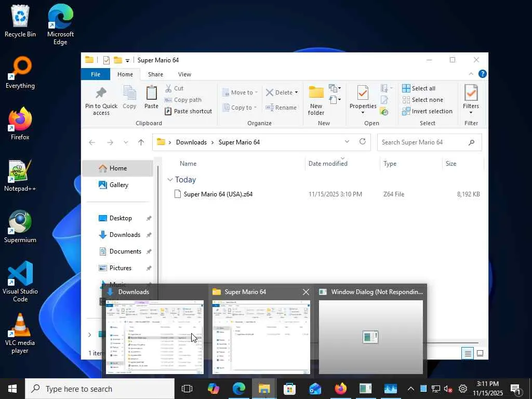Open Documents in navigation pane

(x=125, y=251)
